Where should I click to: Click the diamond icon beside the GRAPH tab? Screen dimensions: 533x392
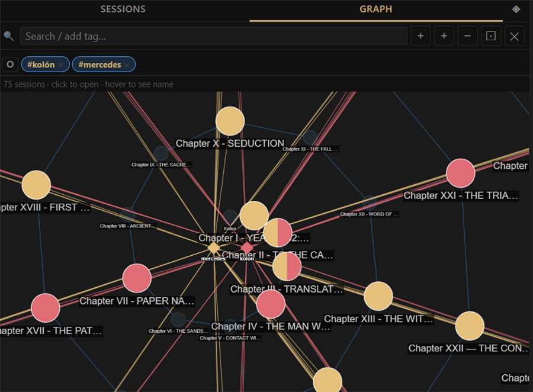pos(516,9)
